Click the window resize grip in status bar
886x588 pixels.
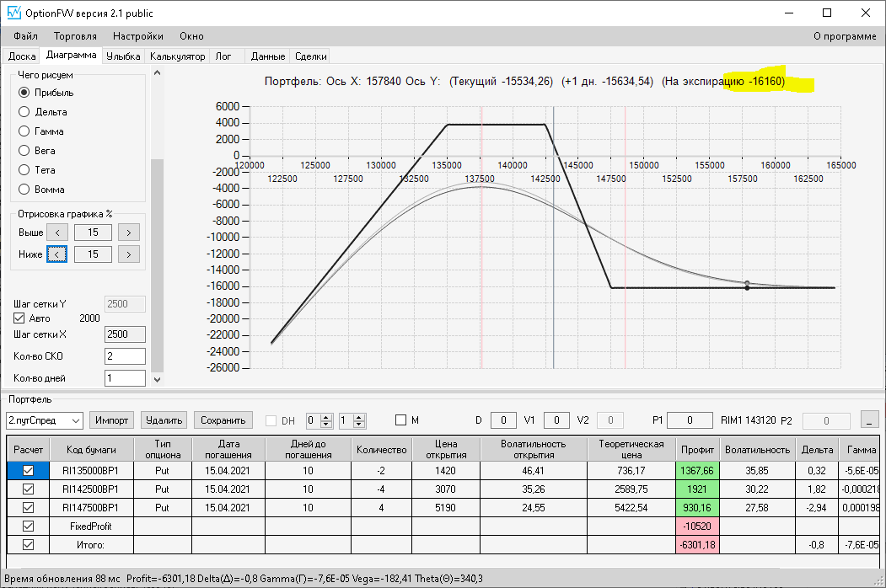[879, 580]
